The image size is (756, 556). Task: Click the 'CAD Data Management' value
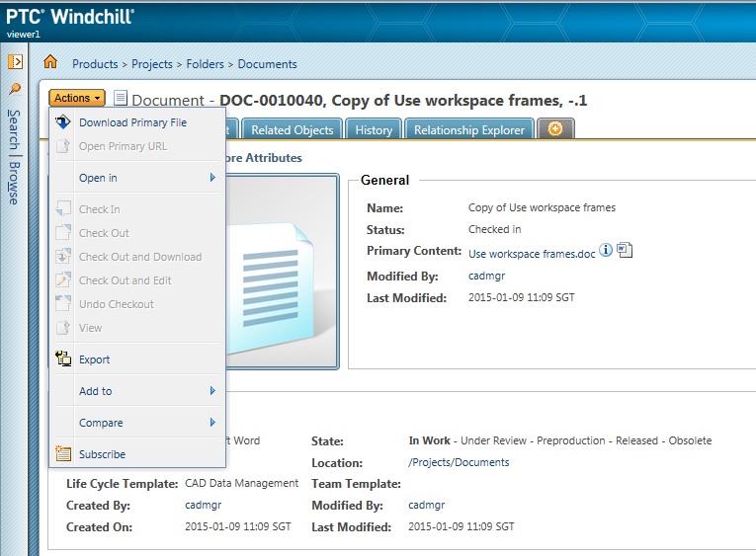pos(241,483)
